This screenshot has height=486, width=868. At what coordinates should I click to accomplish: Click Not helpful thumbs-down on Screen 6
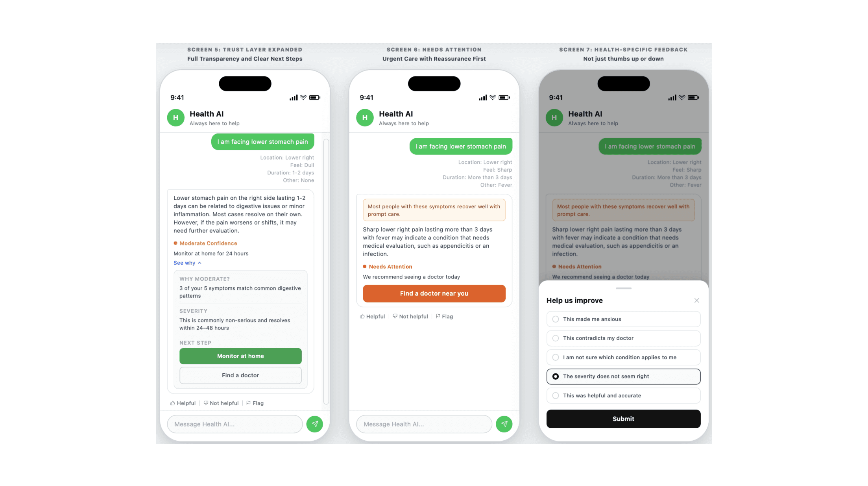[x=410, y=317]
